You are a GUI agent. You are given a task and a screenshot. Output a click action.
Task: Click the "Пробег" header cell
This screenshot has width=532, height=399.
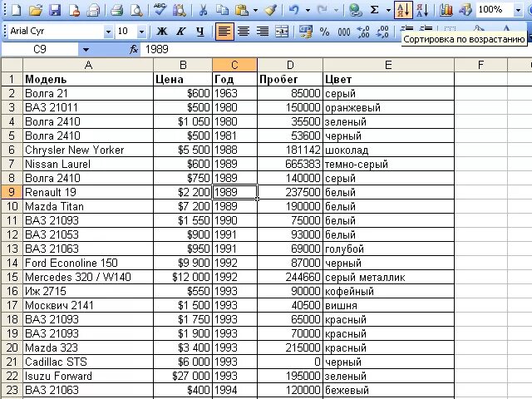tap(290, 79)
